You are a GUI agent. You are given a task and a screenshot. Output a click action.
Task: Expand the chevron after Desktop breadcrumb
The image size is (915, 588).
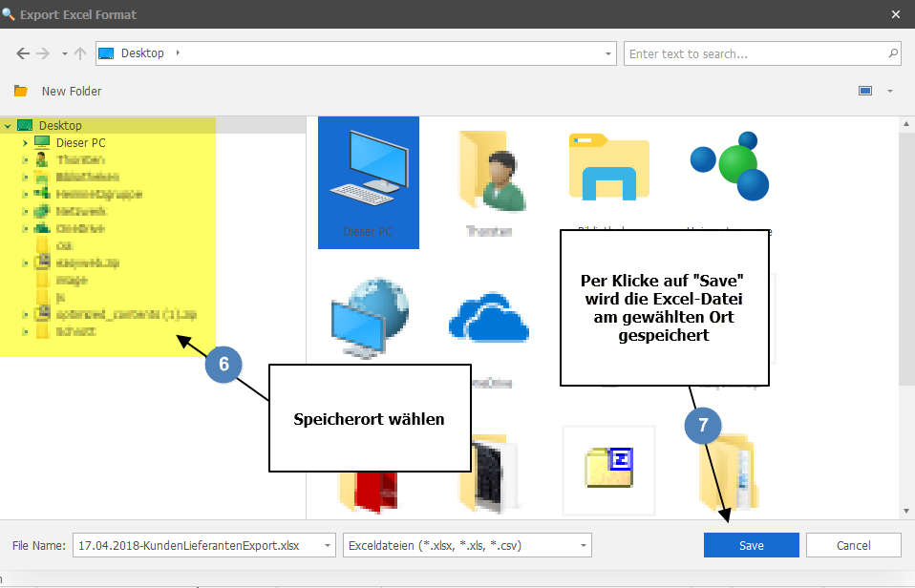(x=178, y=53)
